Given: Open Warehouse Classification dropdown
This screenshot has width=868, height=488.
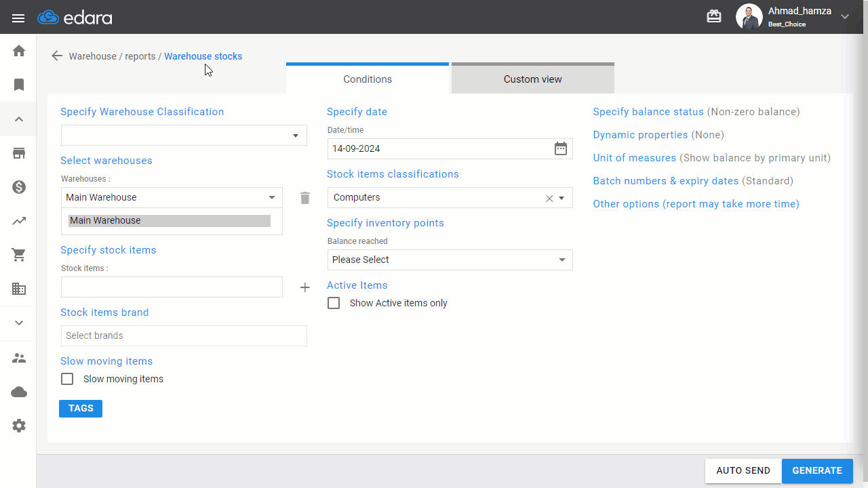Looking at the screenshot, I should coord(184,136).
